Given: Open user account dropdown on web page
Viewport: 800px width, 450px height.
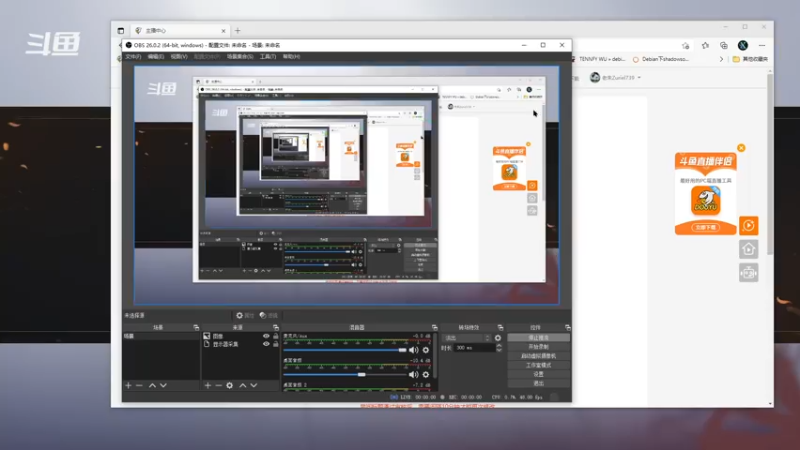Looking at the screenshot, I should coord(615,78).
